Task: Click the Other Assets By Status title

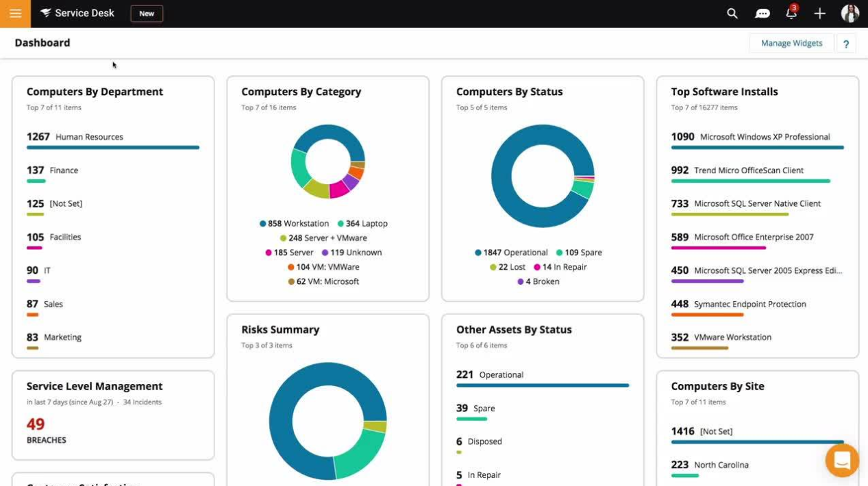Action: 514,329
